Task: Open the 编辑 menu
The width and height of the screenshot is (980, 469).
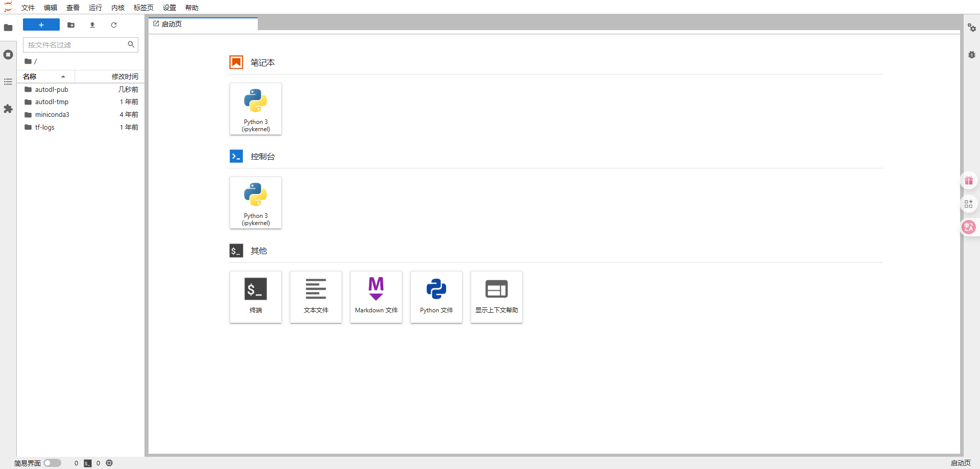Action: pos(51,8)
